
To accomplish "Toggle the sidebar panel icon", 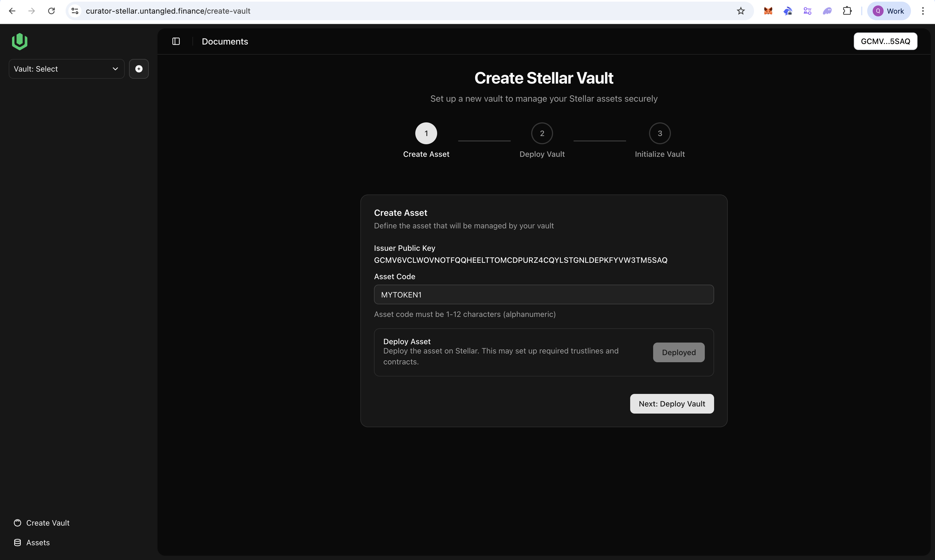I will coord(176,41).
